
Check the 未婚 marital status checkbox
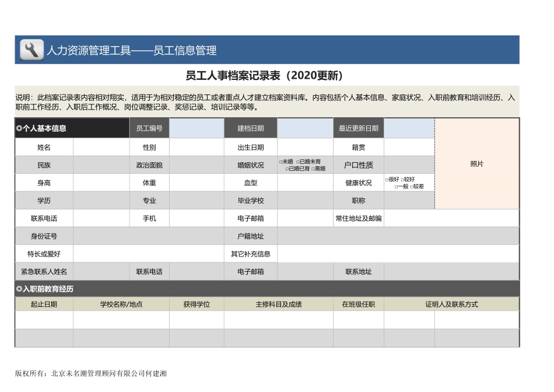(282, 162)
